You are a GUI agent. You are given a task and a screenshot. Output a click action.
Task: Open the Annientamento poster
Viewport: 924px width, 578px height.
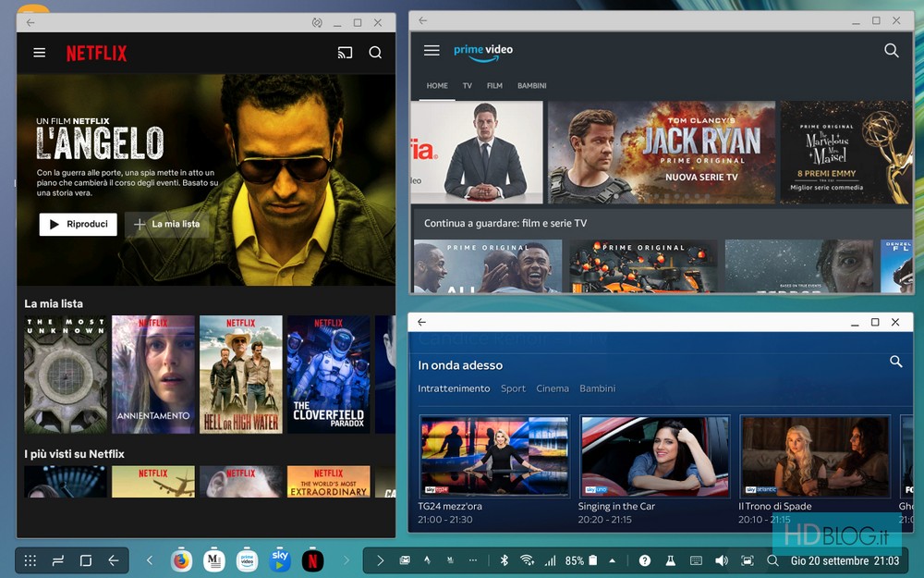(153, 375)
